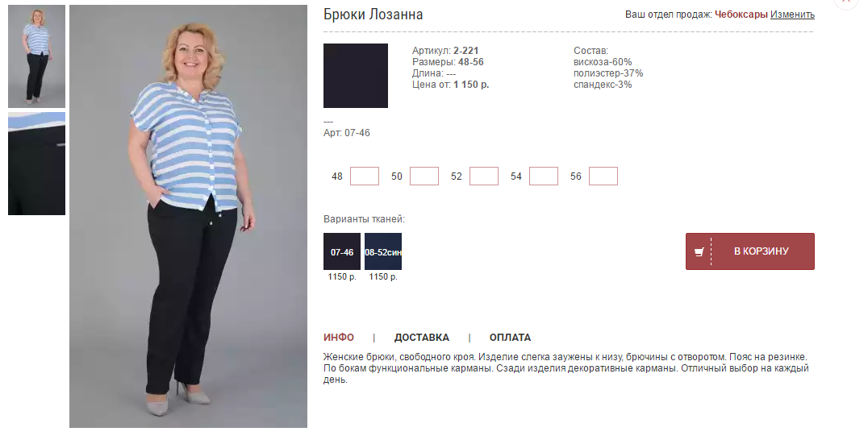Add item with the В КОРЗИНУ button
Image resolution: width=868 pixels, height=440 pixels.
pos(750,251)
